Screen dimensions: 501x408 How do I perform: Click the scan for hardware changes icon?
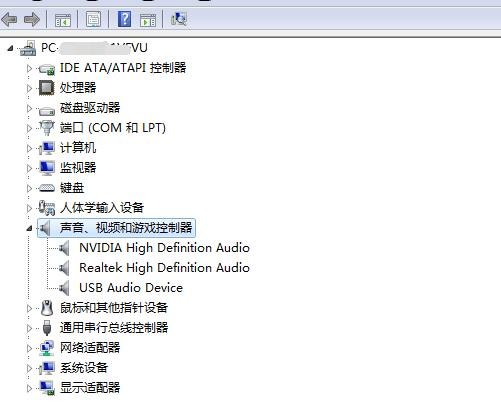179,19
